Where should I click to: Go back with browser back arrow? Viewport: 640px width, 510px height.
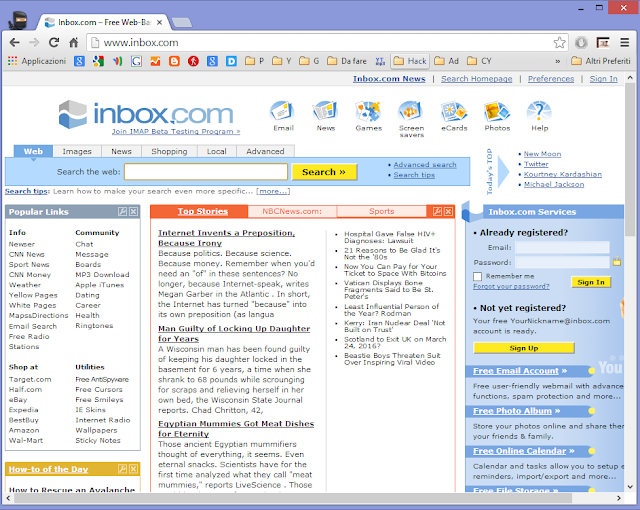14,42
